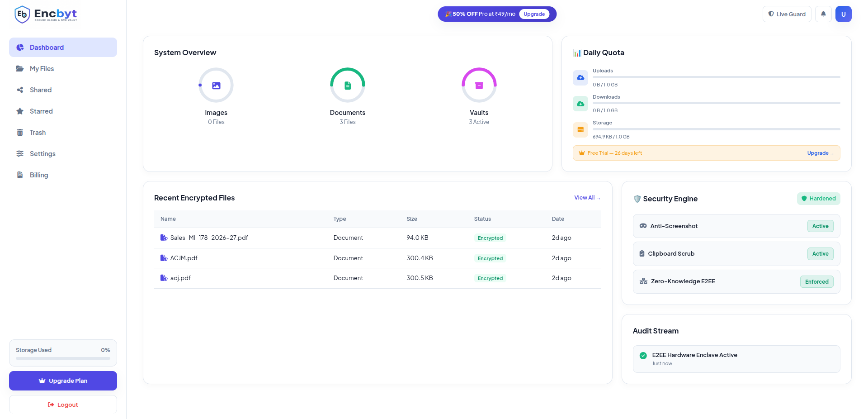Click Upgrade link in Free Trial banner
Screen dimensions: 868x419
[820, 153]
